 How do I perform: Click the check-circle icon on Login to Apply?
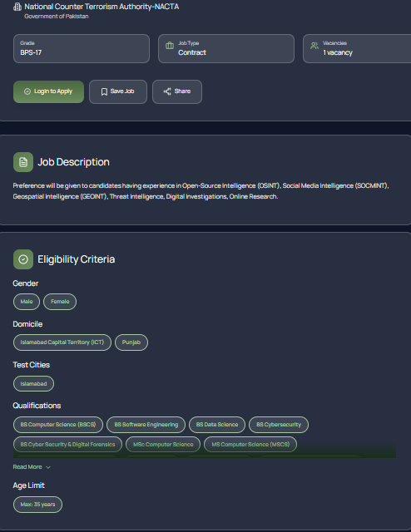click(27, 91)
